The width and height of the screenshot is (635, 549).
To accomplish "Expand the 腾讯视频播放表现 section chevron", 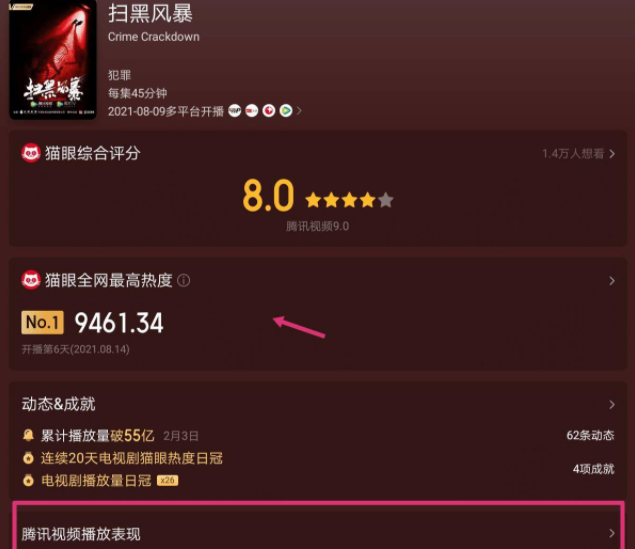I will (x=612, y=534).
